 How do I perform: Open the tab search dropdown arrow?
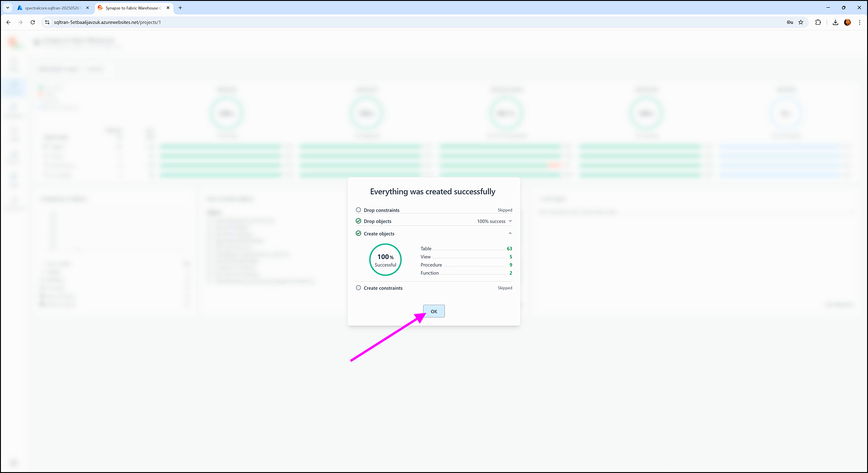point(8,8)
